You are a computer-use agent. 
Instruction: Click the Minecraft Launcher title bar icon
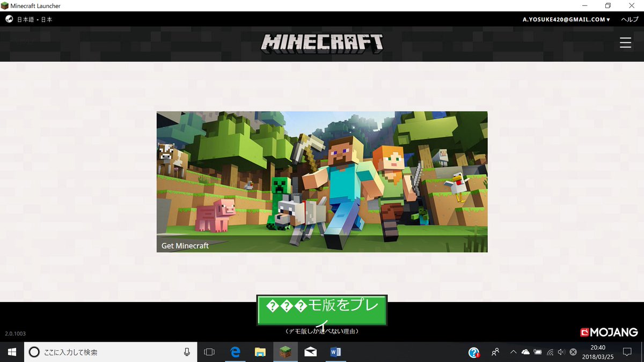5,5
